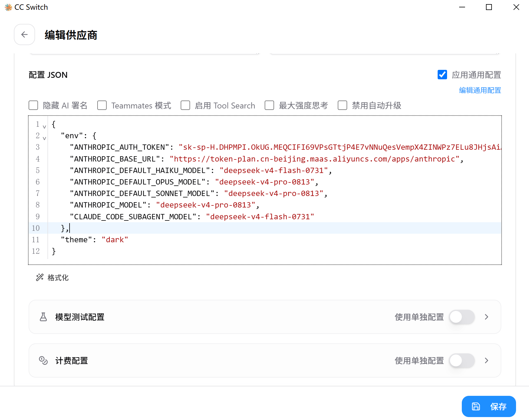The image size is (529, 420).
Task: Click the "env" key on line 2
Action: (72, 136)
